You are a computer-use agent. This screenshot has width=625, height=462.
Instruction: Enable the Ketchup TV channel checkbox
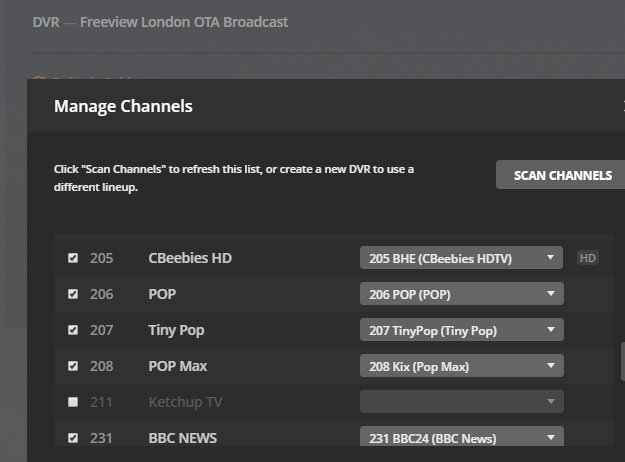[73, 402]
